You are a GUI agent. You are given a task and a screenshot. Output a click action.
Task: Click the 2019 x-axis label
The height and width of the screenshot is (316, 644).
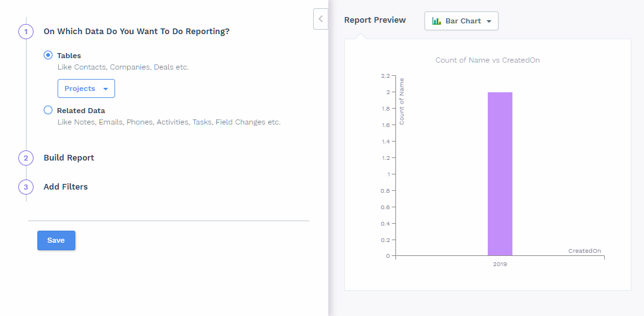click(x=500, y=264)
